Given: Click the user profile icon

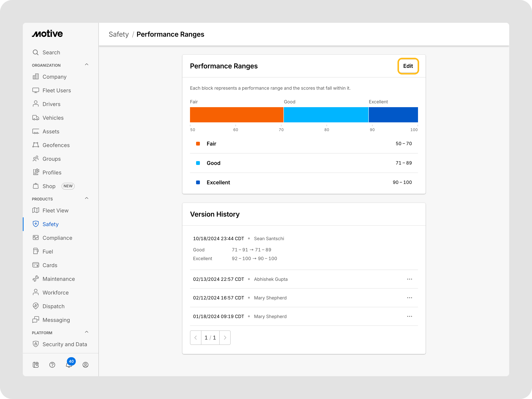Looking at the screenshot, I should click(85, 365).
